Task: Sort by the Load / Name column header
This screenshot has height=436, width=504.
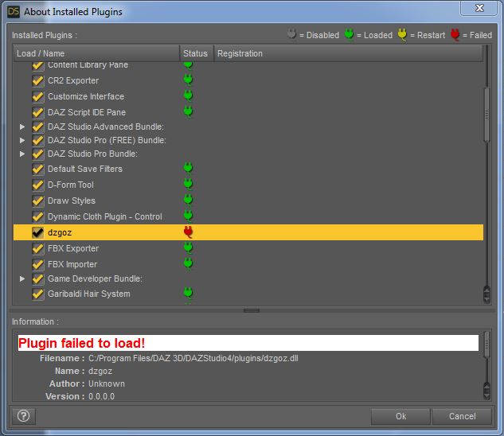Action: 96,53
